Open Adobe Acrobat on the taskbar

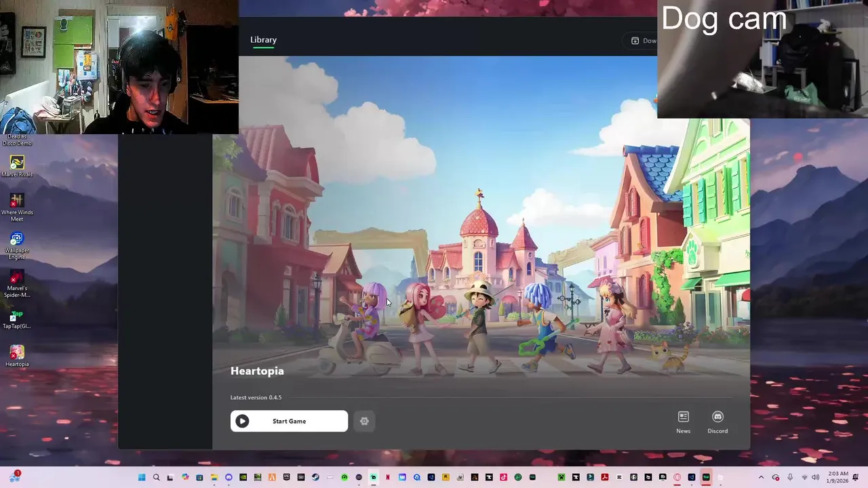click(x=605, y=477)
